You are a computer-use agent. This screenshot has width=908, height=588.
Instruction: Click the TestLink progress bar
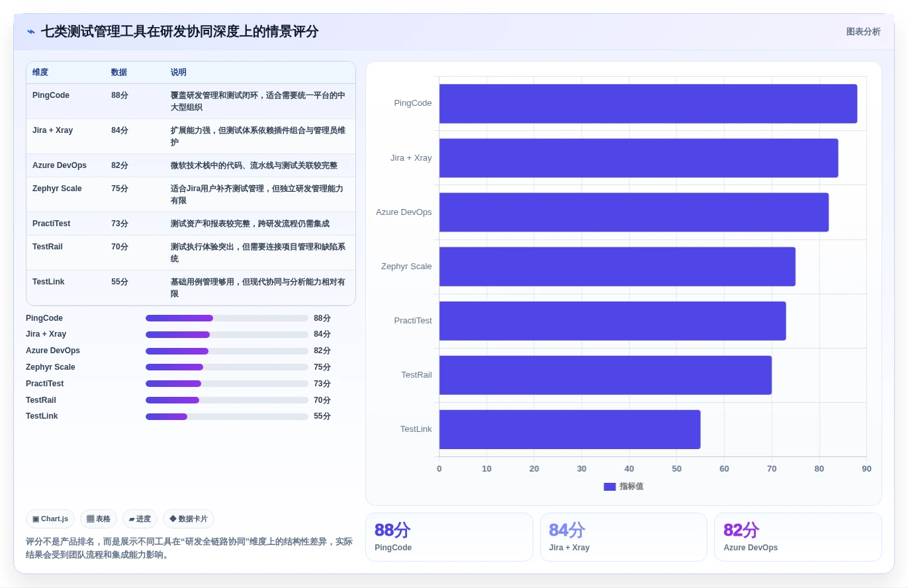[x=227, y=417]
